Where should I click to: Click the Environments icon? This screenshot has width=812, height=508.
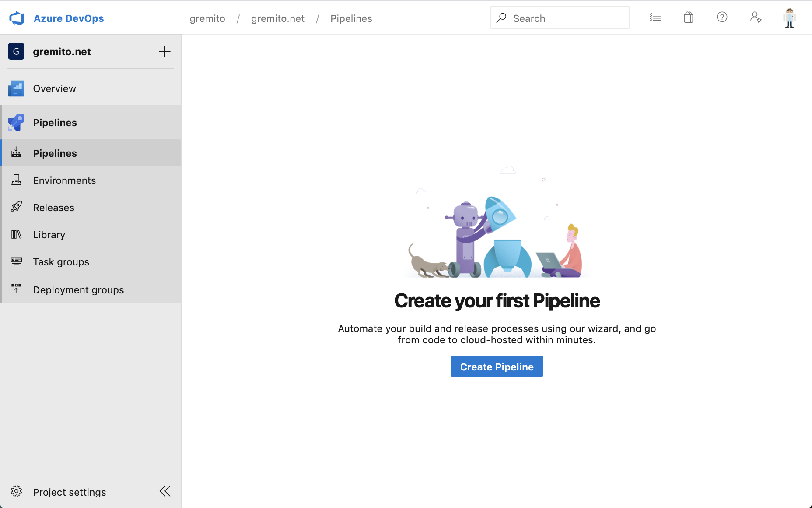16,180
